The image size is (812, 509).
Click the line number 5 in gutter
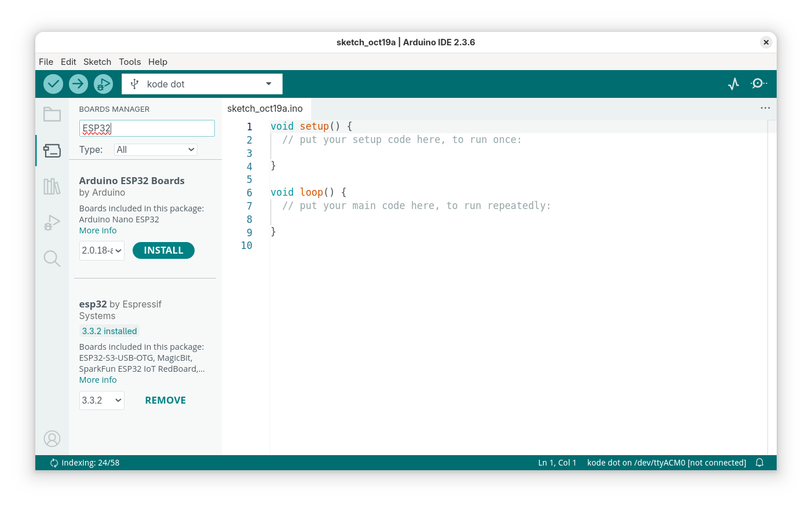pos(250,180)
